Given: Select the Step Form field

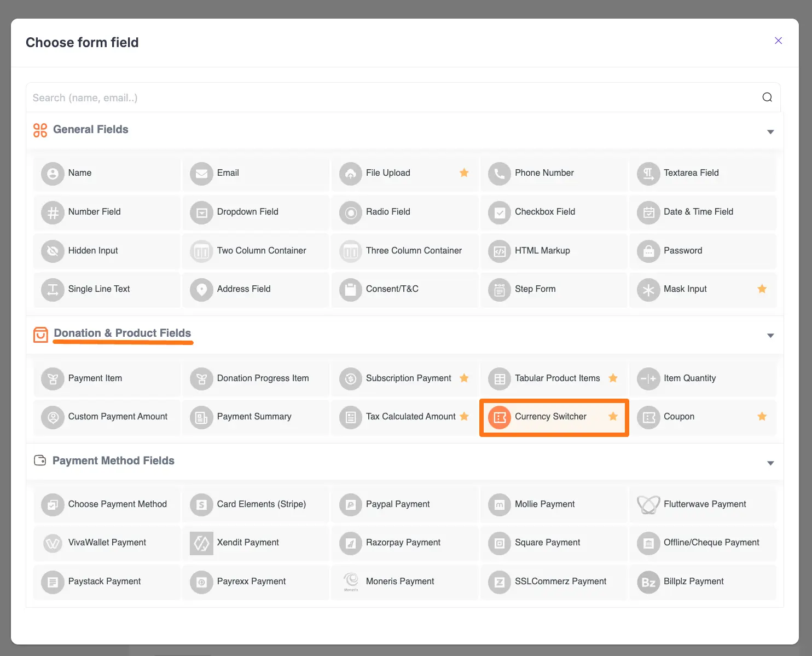Looking at the screenshot, I should pyautogui.click(x=535, y=289).
